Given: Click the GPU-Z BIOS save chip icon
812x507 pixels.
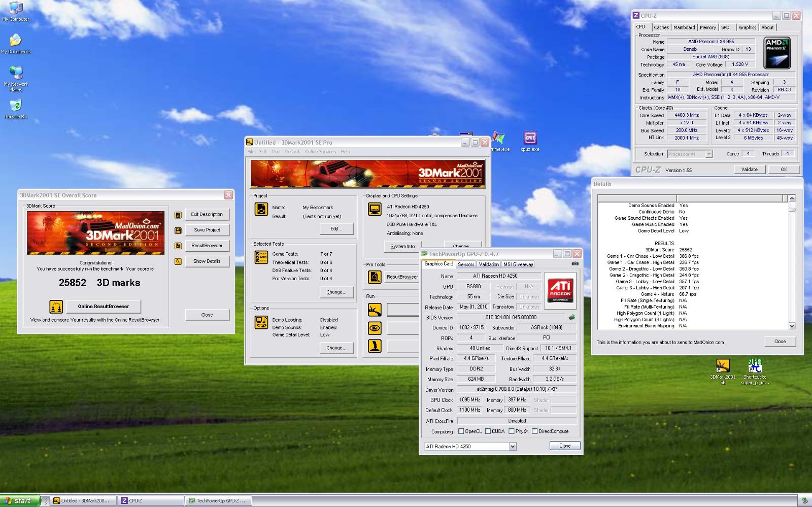Looking at the screenshot, I should pos(572,318).
